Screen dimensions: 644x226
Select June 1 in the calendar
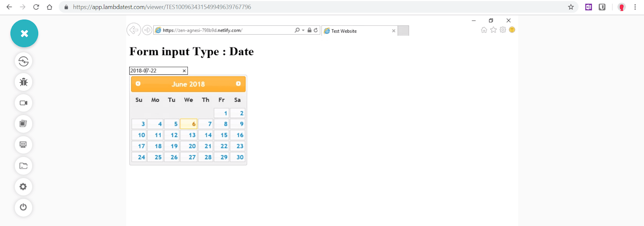[x=222, y=113]
